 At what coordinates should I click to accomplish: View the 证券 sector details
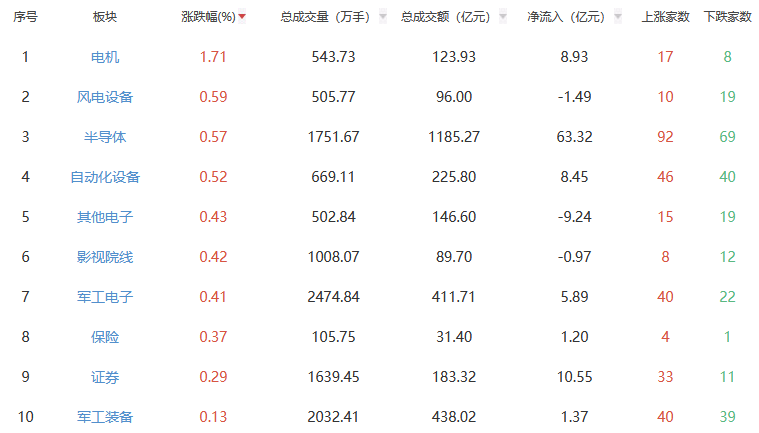point(104,377)
